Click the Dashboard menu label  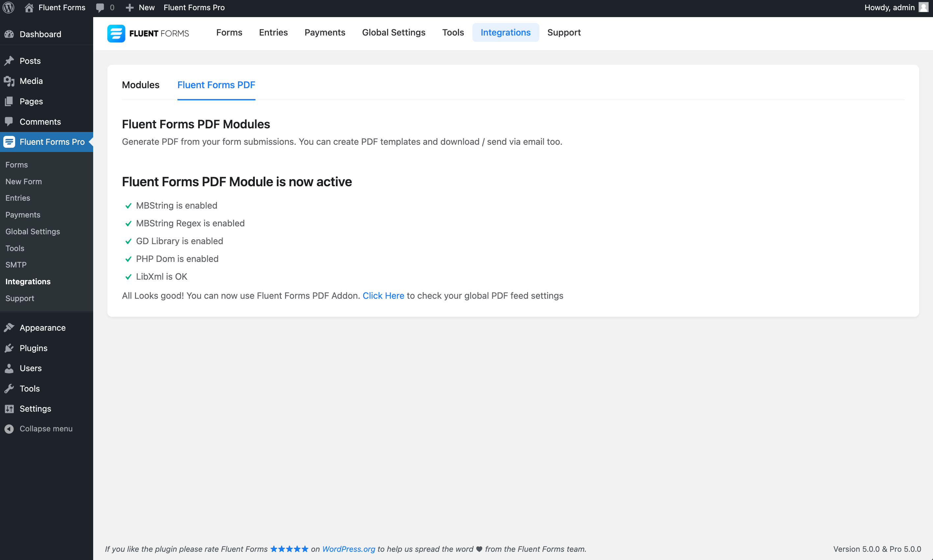(40, 34)
